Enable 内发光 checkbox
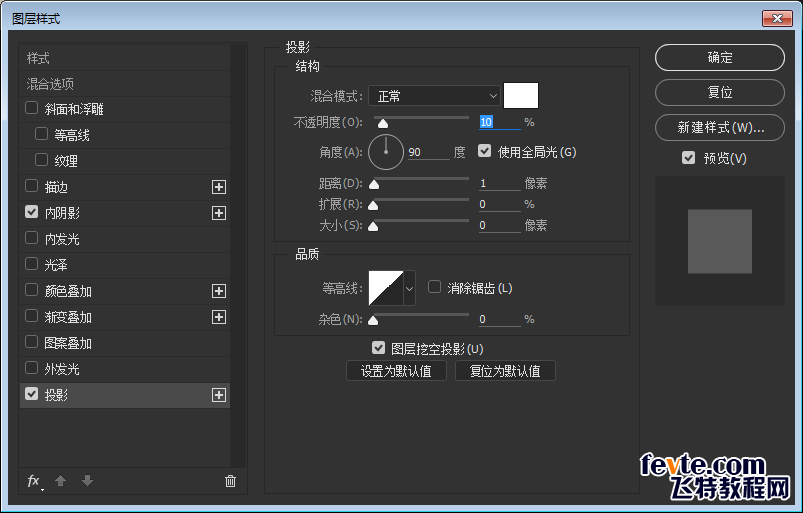Viewport: 803px width, 513px height. [32, 238]
